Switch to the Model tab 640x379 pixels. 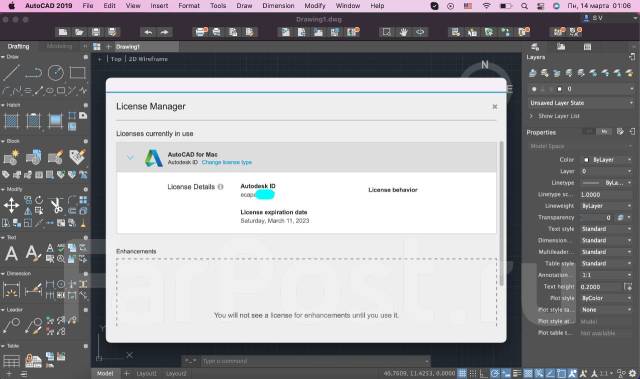pyautogui.click(x=105, y=373)
